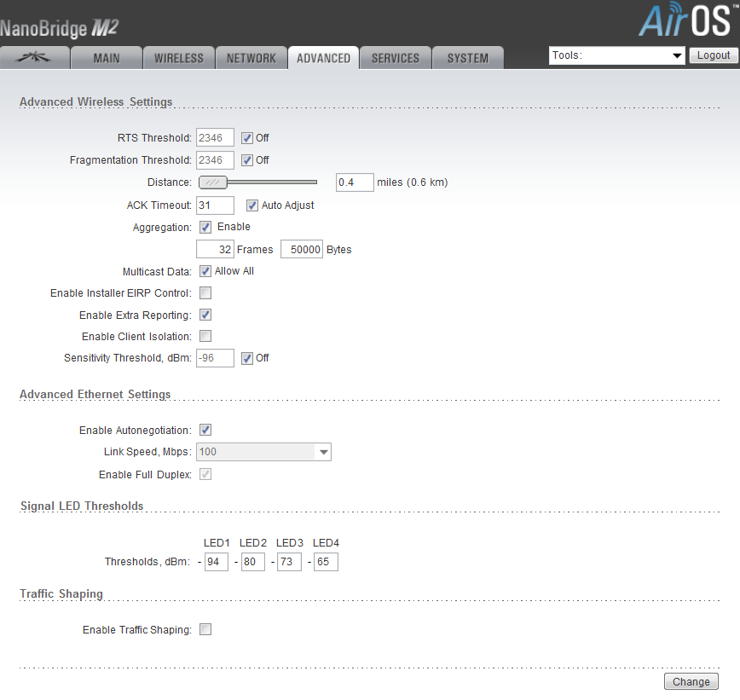This screenshot has height=700, width=740.
Task: Expand the Tools dropdown
Action: click(x=617, y=55)
